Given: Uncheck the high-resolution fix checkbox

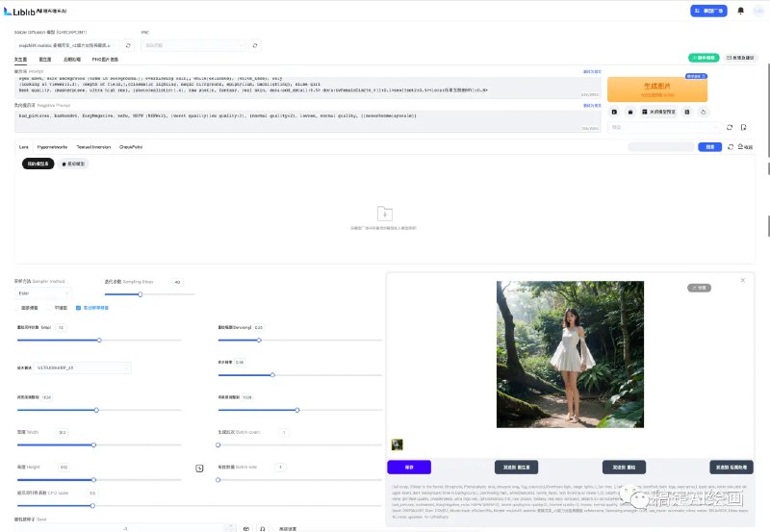Looking at the screenshot, I should [x=78, y=308].
